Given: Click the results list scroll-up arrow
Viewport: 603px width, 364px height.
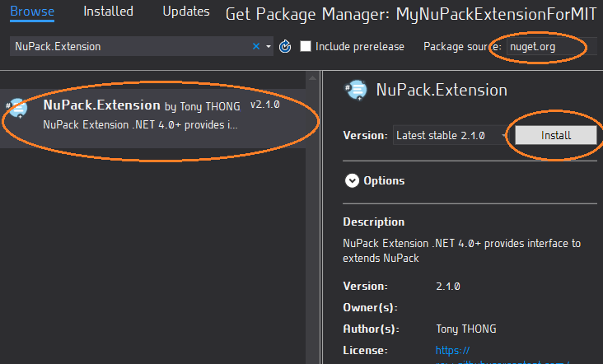Looking at the screenshot, I should 313,78.
